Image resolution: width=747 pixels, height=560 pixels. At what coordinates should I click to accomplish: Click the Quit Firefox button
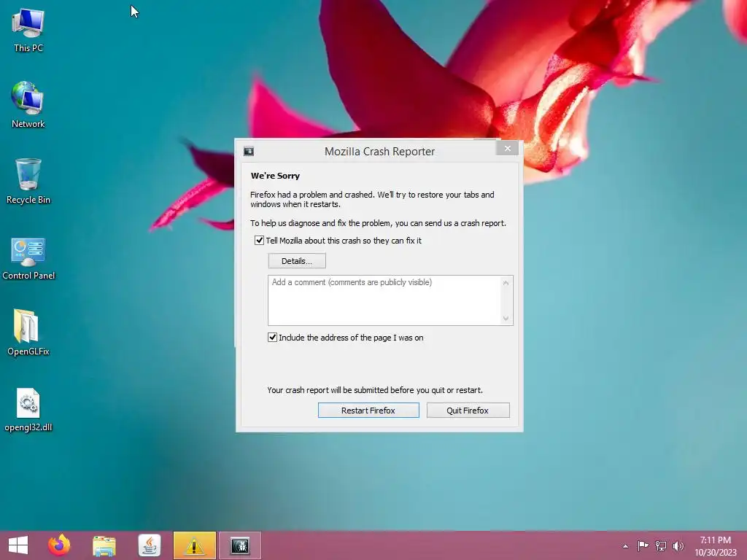pyautogui.click(x=468, y=411)
